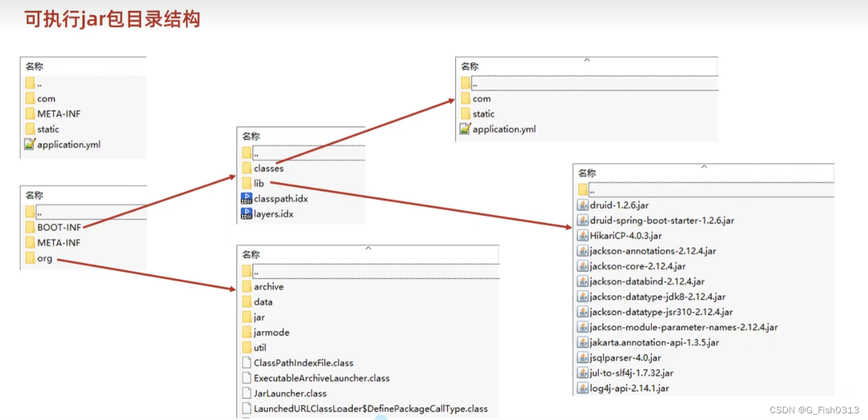Screen dimensions: 868x420
Task: Click the sort arrow above the archive folder list
Action: point(368,248)
